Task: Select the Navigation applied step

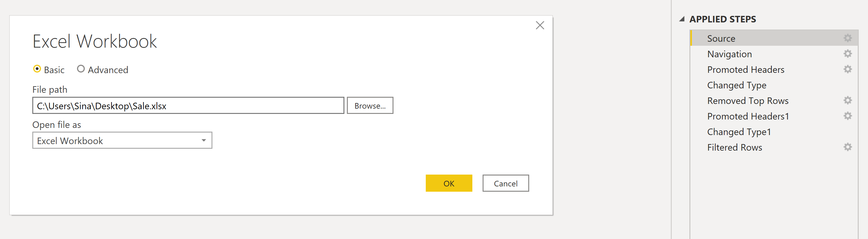Action: (729, 54)
